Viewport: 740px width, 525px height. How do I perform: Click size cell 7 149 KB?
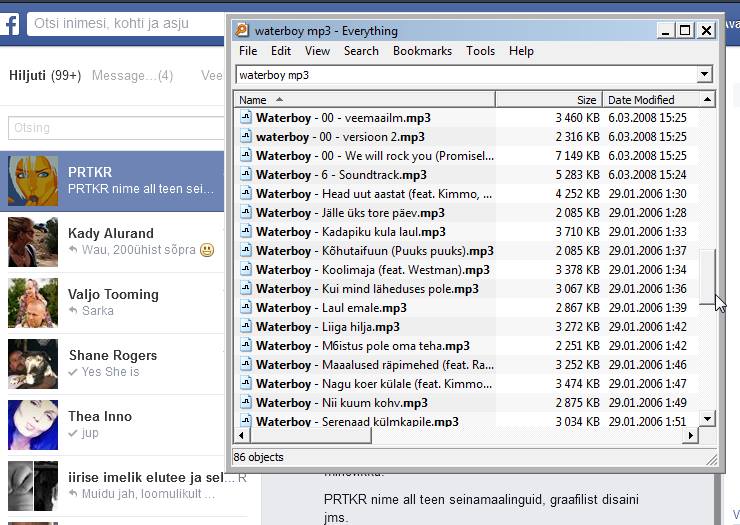pyautogui.click(x=577, y=155)
